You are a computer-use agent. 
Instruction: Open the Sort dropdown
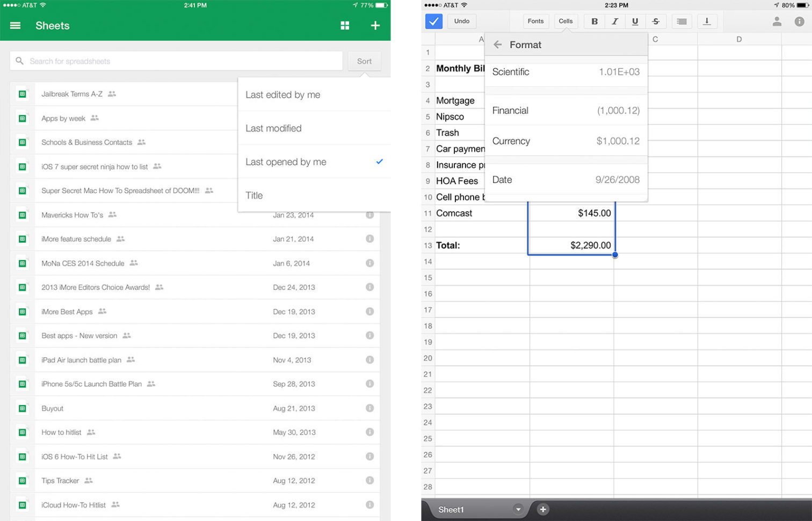364,61
